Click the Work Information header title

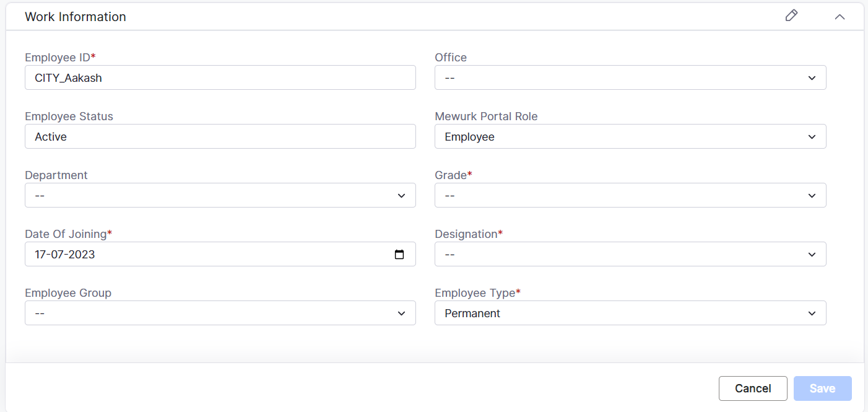pyautogui.click(x=76, y=17)
